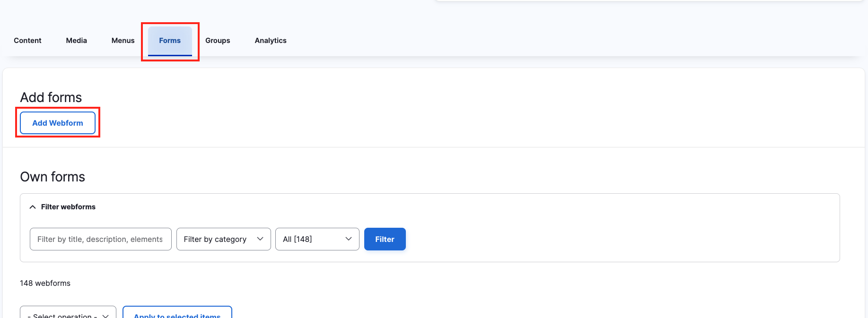This screenshot has width=868, height=318.
Task: Click the Add Webform button
Action: click(58, 123)
